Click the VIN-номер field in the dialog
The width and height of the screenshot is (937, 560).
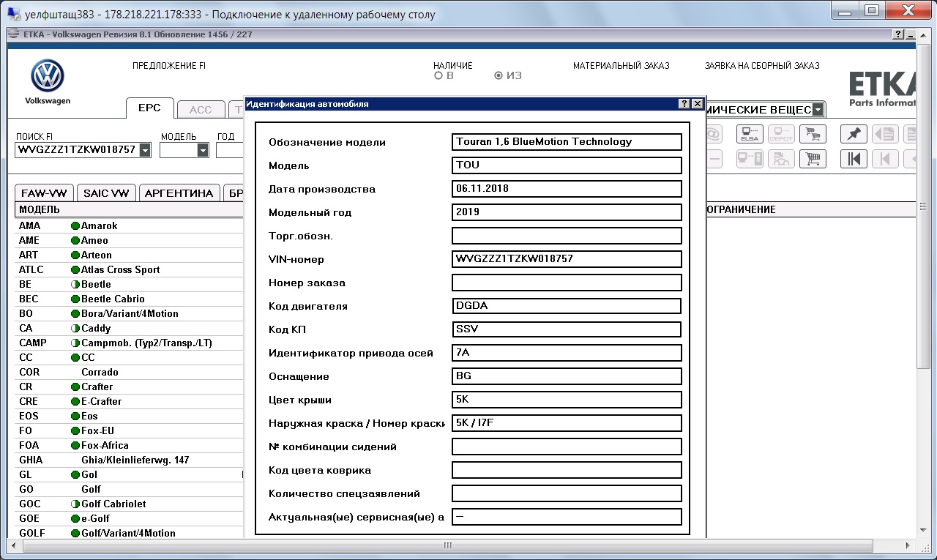(567, 259)
